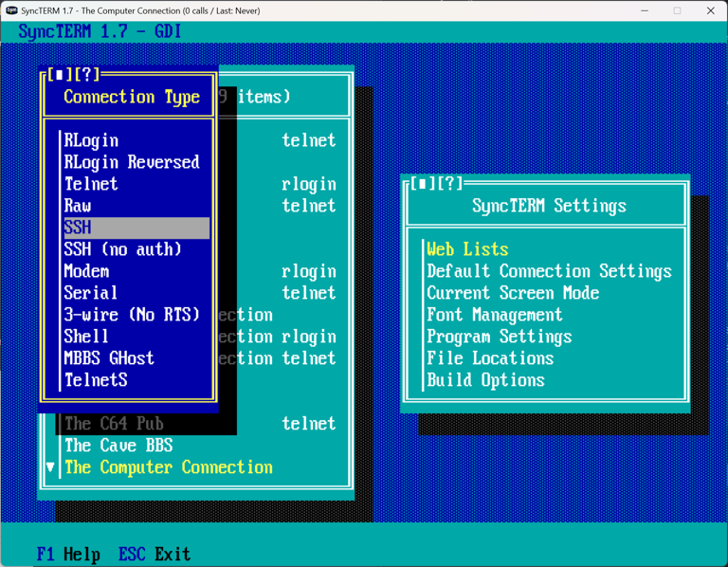Minimize the SyncTERM window

(x=645, y=10)
